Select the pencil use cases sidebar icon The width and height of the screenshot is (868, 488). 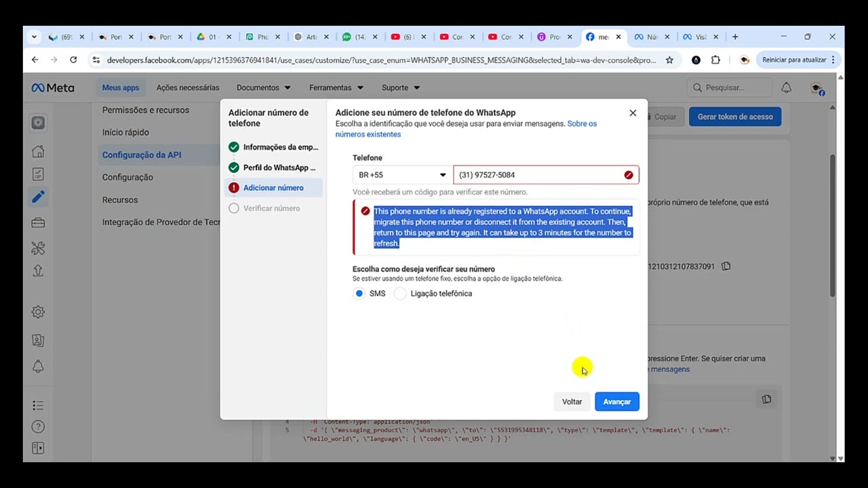point(38,197)
